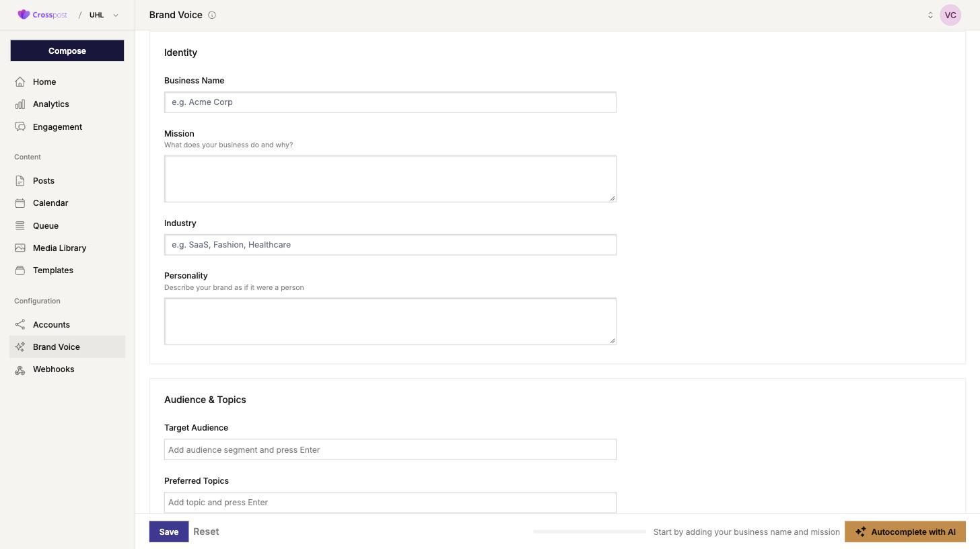This screenshot has height=549, width=980.
Task: Click the Engagement chat bubble icon
Action: [x=20, y=127]
